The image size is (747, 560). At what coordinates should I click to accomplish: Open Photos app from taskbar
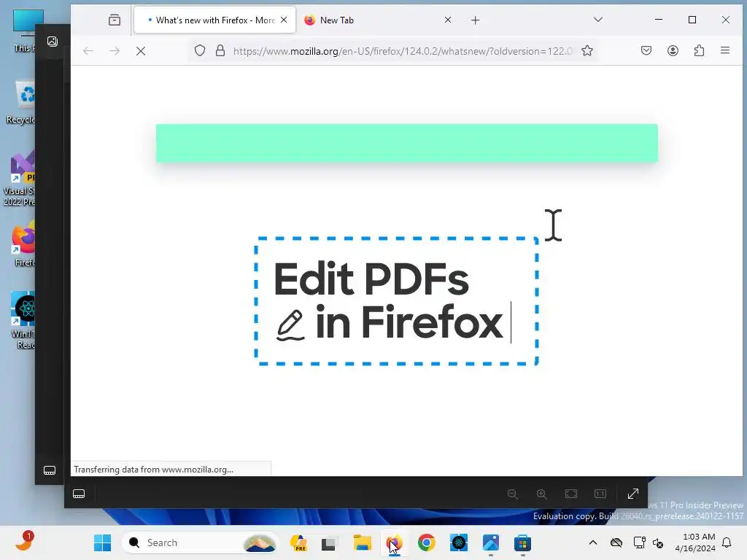[491, 542]
